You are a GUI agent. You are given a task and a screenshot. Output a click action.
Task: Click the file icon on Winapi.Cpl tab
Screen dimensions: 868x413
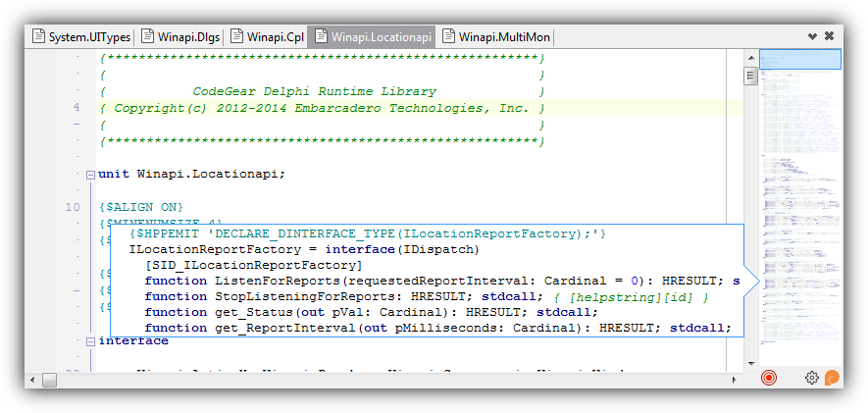point(237,37)
